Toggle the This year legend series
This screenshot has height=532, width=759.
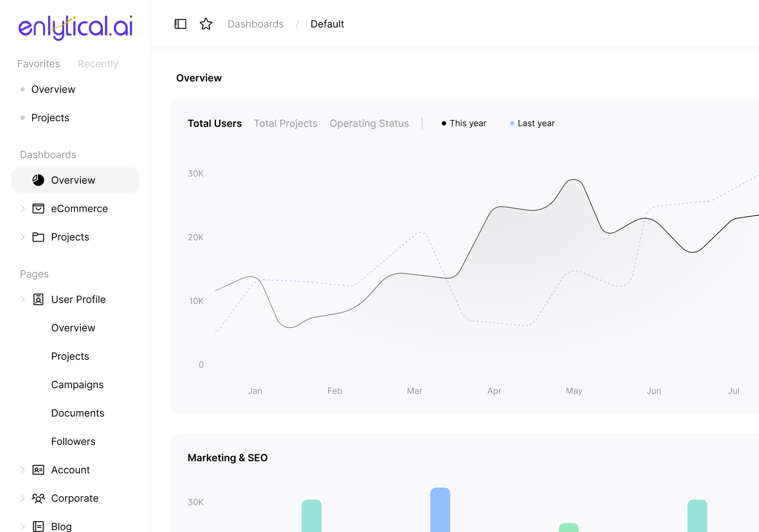point(464,123)
